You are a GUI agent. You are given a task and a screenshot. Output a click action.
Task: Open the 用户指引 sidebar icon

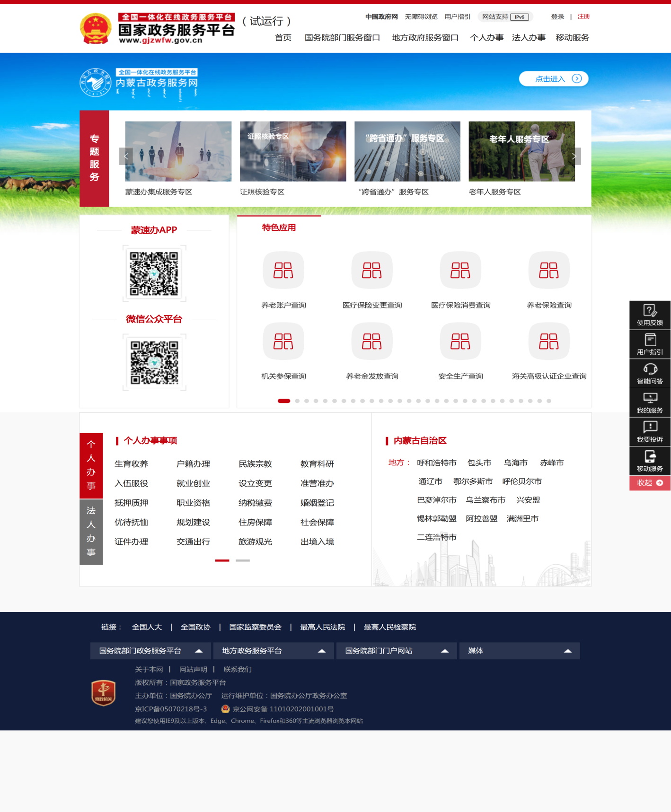(x=650, y=344)
